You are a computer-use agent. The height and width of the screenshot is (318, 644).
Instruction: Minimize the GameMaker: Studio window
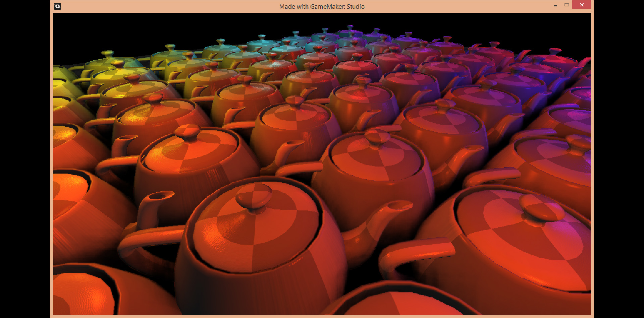(x=555, y=5)
